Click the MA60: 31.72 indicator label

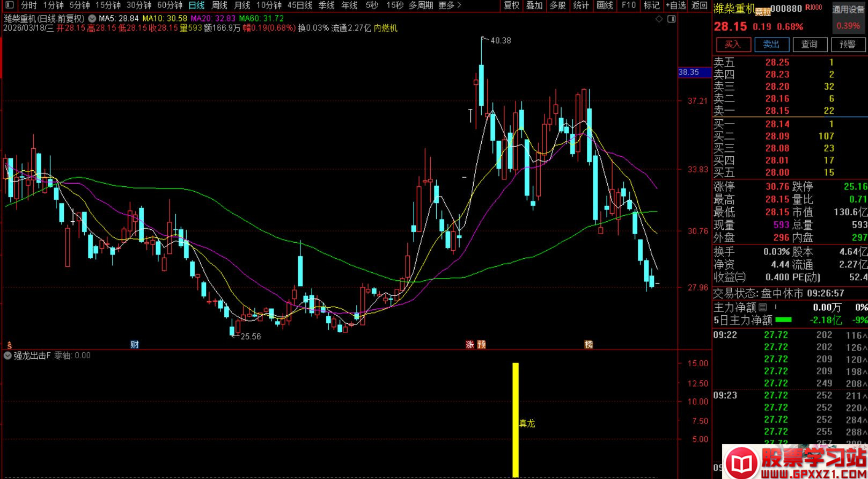(262, 18)
